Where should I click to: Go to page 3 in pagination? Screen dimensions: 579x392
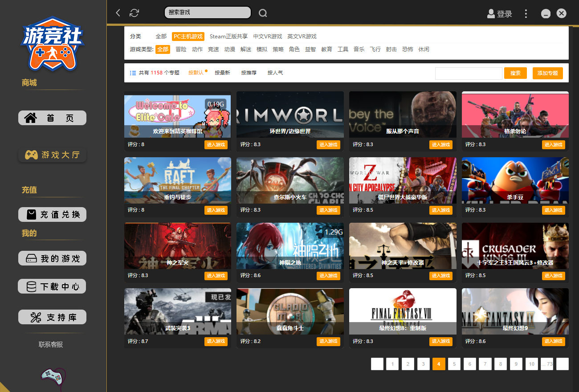[423, 364]
